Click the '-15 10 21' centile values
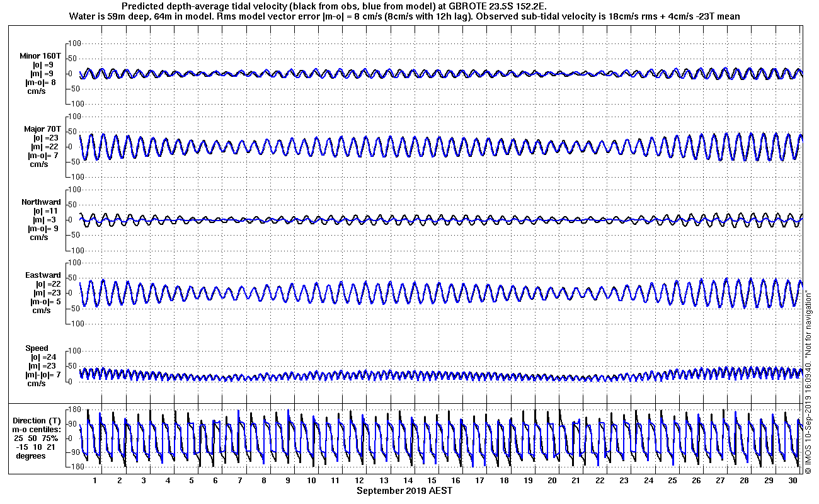 pos(36,447)
